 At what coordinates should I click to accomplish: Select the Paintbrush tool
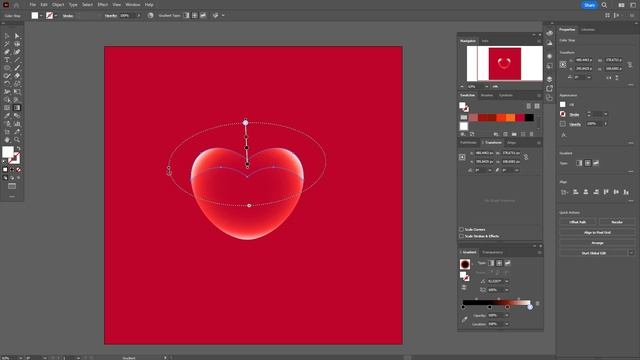coord(17,68)
